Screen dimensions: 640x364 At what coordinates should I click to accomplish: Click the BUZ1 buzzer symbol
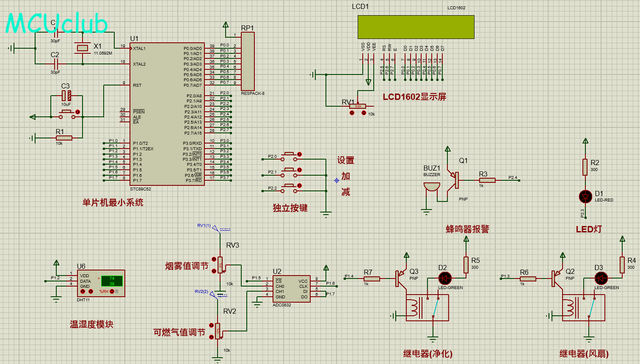tap(432, 187)
